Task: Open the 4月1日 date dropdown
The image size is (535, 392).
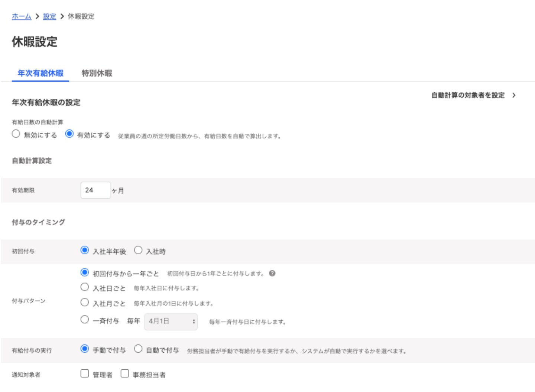Action: 171,321
